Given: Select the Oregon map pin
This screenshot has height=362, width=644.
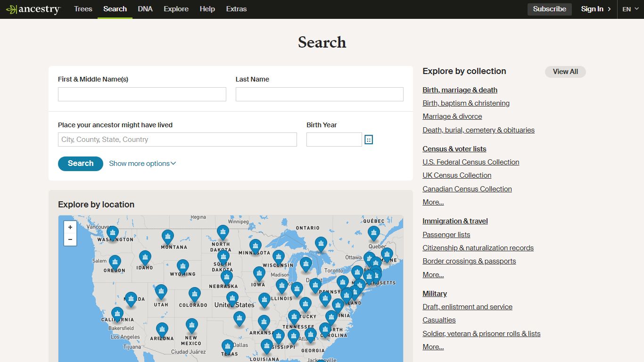Looking at the screenshot, I should (x=115, y=263).
